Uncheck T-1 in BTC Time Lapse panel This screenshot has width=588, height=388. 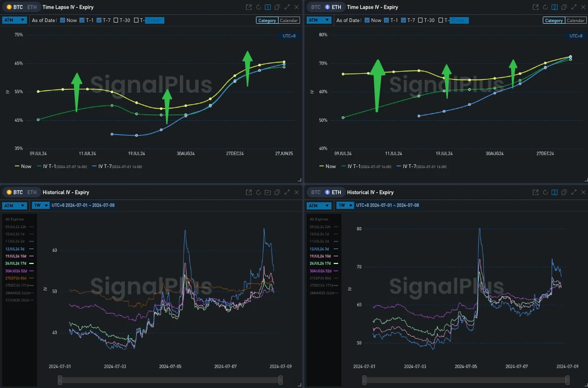tap(82, 20)
